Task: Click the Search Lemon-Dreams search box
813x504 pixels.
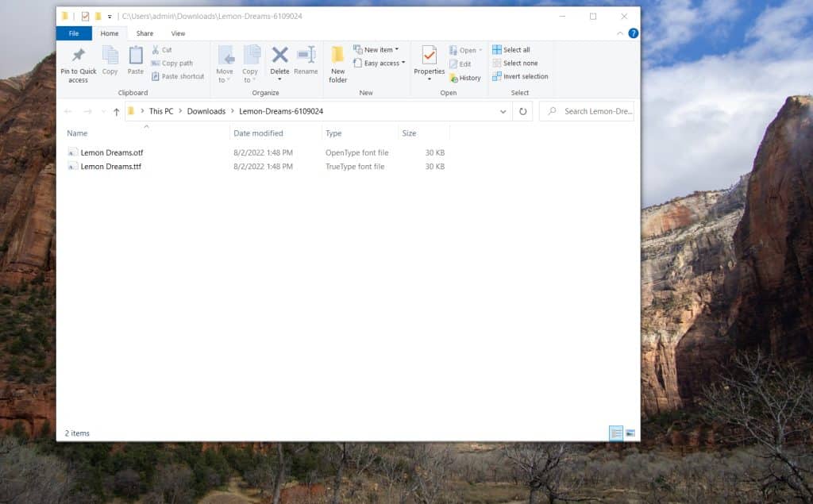Action: [x=587, y=111]
